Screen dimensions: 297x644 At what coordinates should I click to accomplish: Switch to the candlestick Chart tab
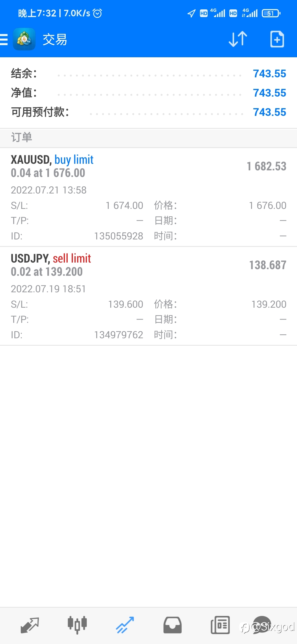click(77, 625)
